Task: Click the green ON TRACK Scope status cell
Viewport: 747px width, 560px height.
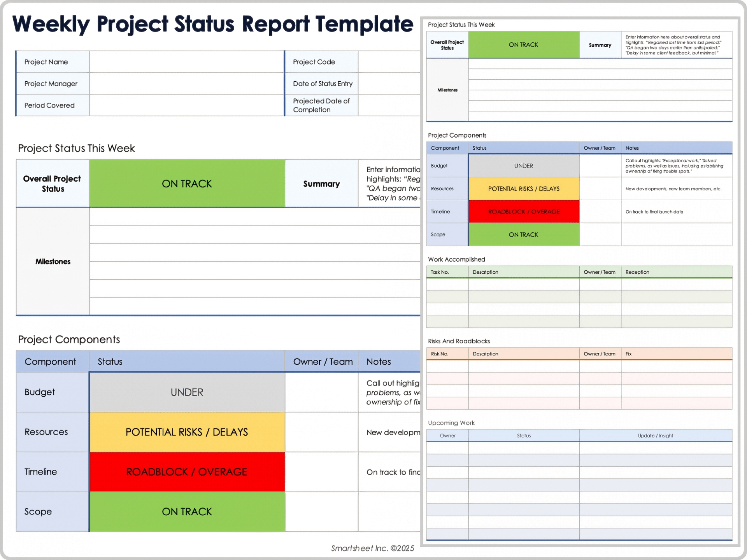Action: click(x=187, y=512)
